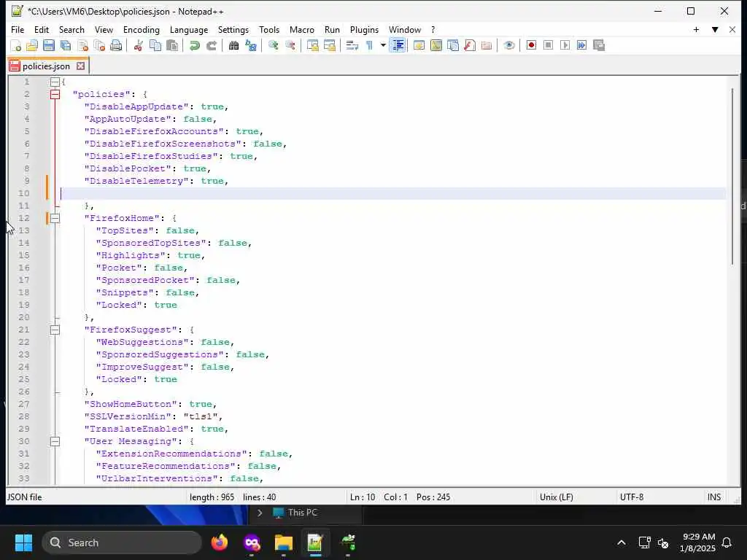This screenshot has width=747, height=560.
Task: Toggle the Show Indent Guide button
Action: point(398,45)
